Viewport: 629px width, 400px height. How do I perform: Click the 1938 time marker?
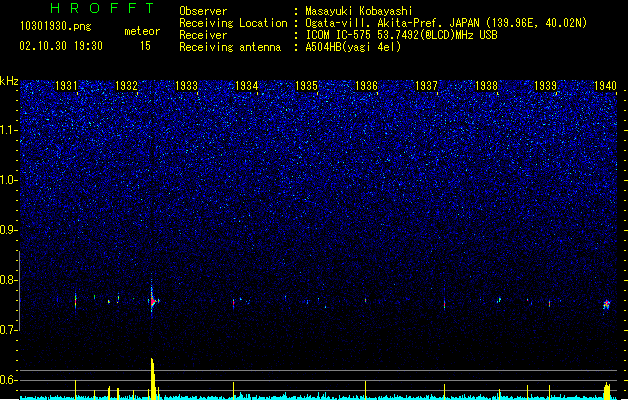point(486,86)
